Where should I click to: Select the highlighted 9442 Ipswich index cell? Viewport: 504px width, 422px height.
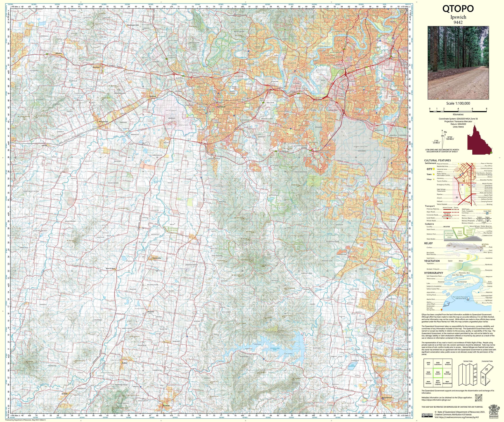click(x=438, y=373)
